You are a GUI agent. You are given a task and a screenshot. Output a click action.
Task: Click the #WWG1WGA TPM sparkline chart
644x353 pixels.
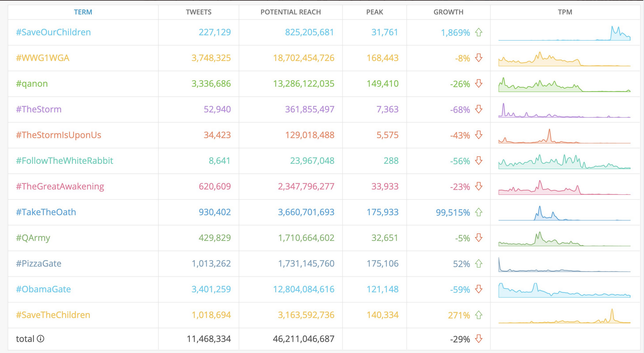tap(564, 59)
